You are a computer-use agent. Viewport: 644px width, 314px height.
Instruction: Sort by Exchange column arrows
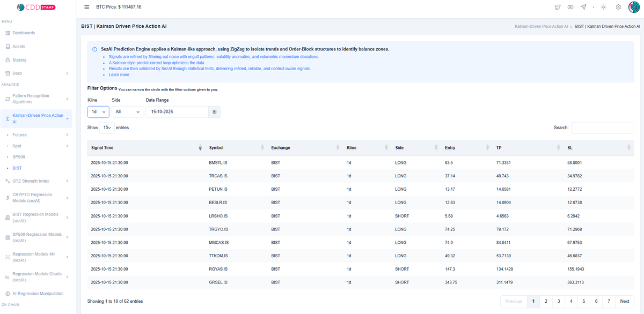338,147
